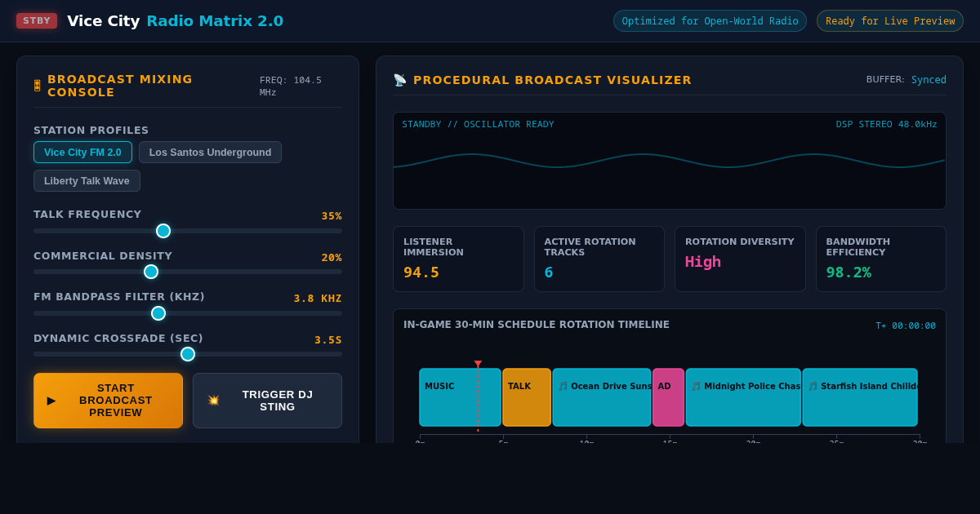Adjust the FM Bandpass Filter slider handle

(x=158, y=313)
